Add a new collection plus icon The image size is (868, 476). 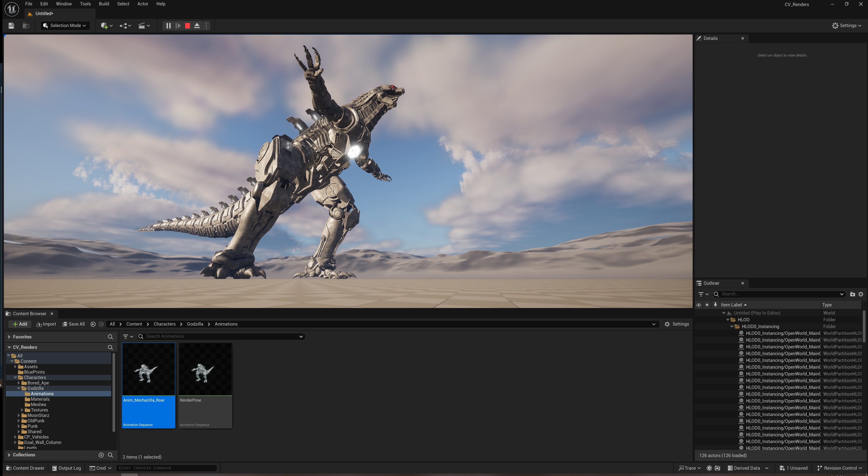pyautogui.click(x=101, y=455)
